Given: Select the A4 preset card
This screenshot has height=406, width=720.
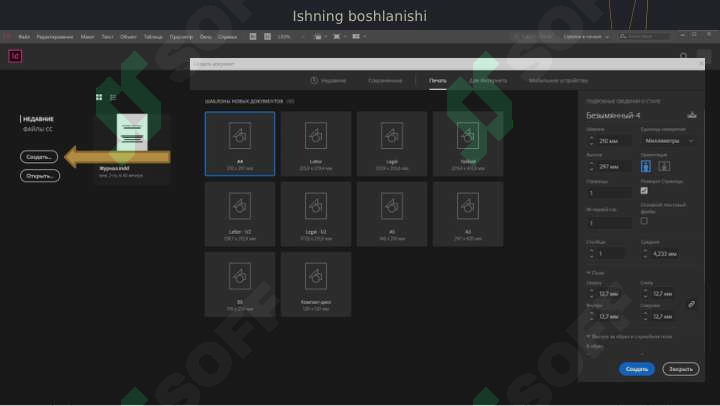Looking at the screenshot, I should 240,144.
